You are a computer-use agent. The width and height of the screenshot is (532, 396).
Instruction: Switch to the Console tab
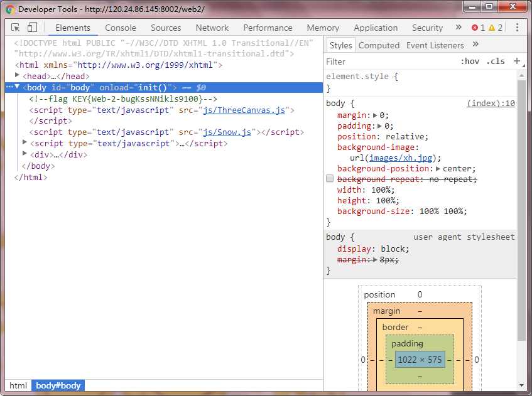(121, 28)
